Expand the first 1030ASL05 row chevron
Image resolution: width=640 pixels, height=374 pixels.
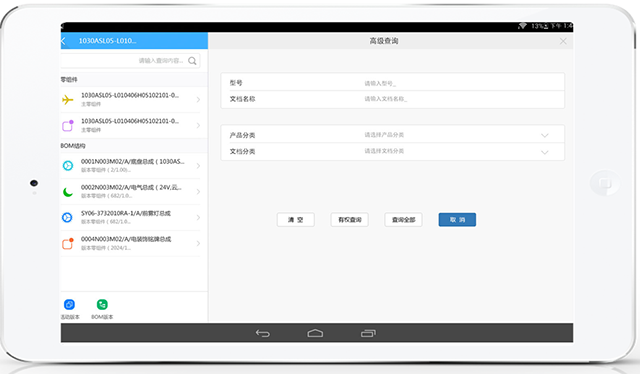198,100
